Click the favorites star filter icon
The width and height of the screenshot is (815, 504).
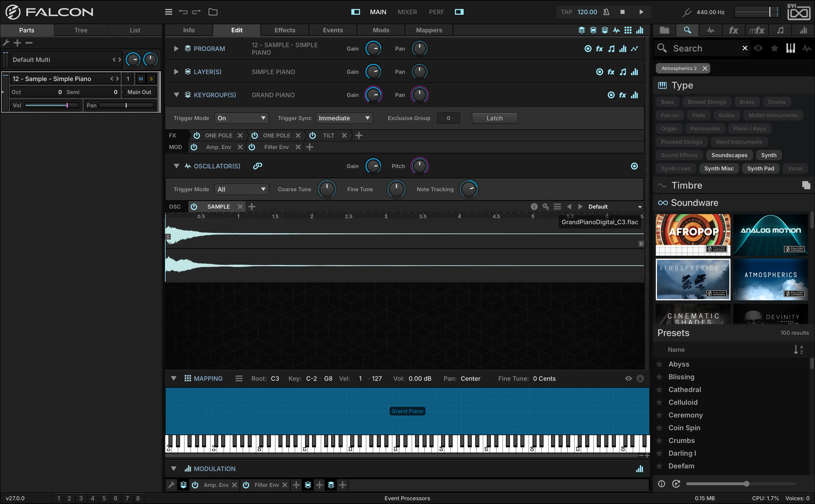[774, 48]
